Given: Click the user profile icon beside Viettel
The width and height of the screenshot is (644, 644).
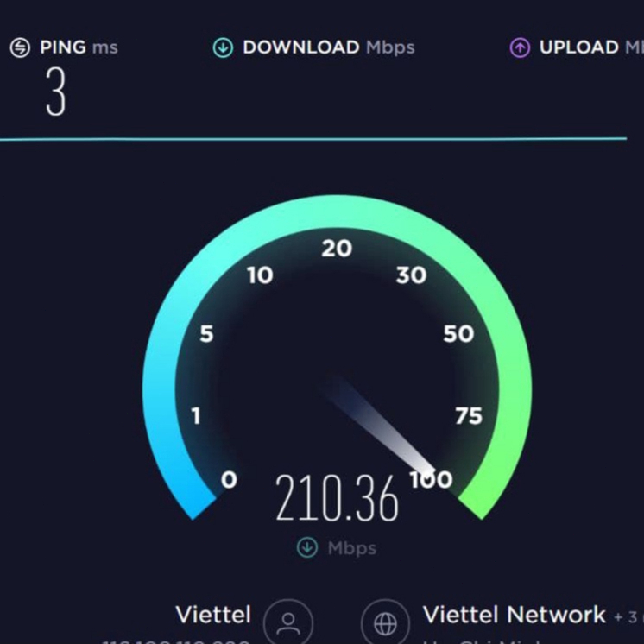Looking at the screenshot, I should pyautogui.click(x=288, y=623).
